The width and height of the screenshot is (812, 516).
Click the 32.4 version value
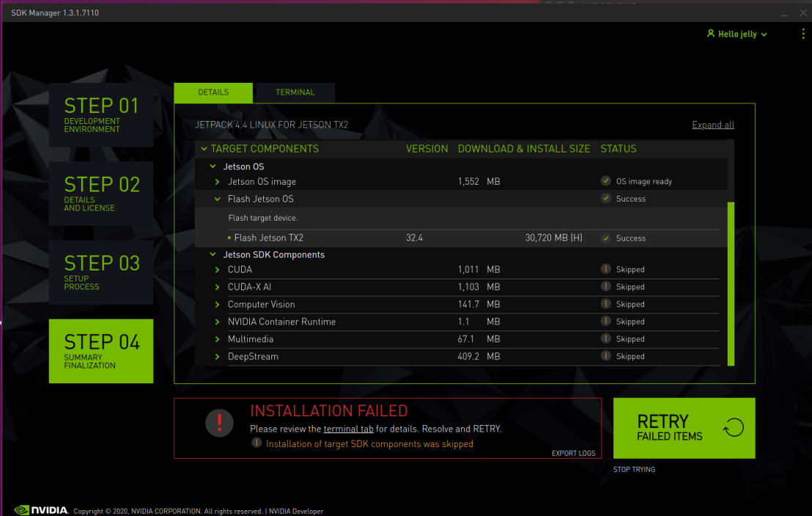click(x=414, y=237)
